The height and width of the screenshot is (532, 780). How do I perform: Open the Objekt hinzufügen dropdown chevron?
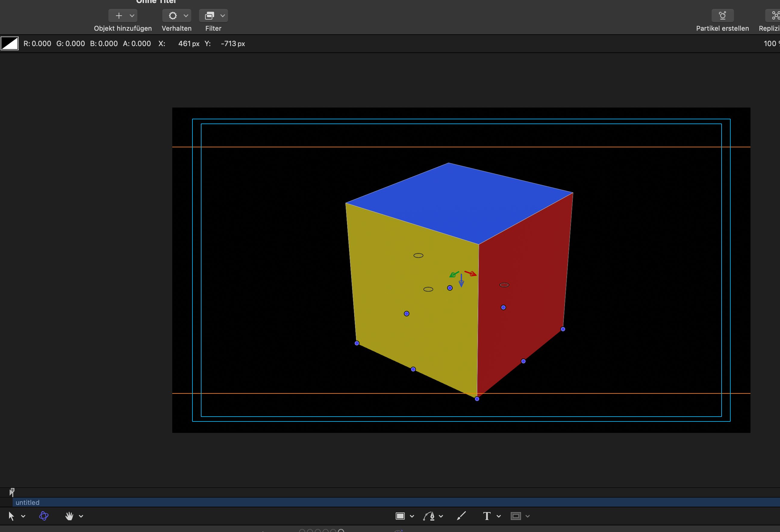[x=132, y=16]
